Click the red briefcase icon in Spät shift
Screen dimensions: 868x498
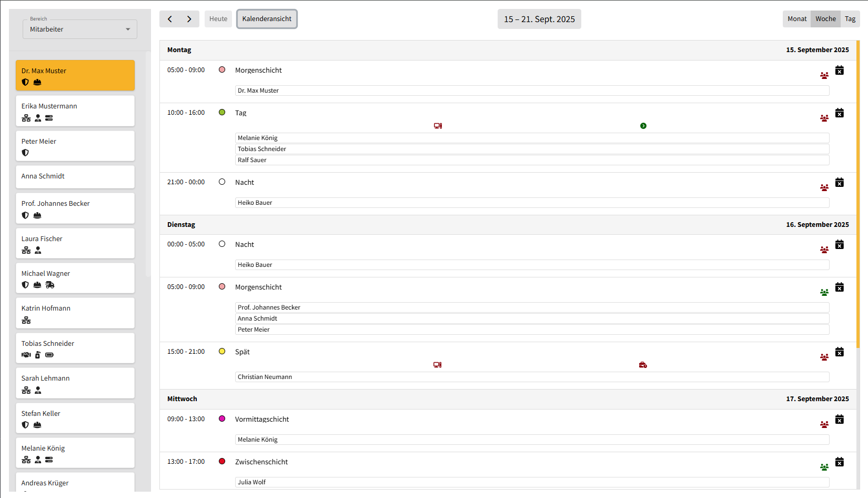click(643, 365)
